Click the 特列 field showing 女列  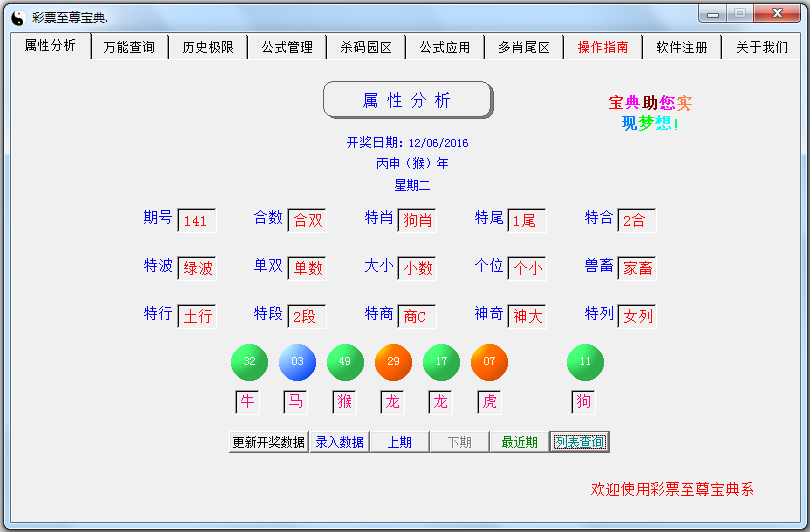[637, 316]
